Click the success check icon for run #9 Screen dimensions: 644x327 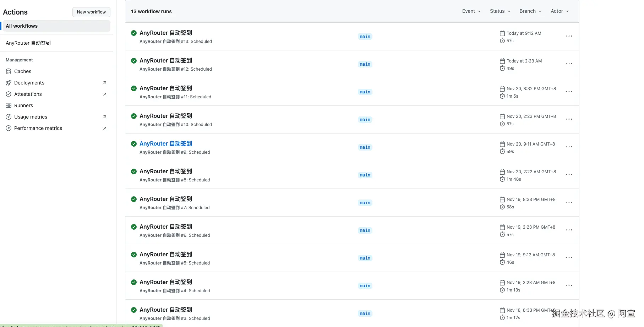click(134, 144)
